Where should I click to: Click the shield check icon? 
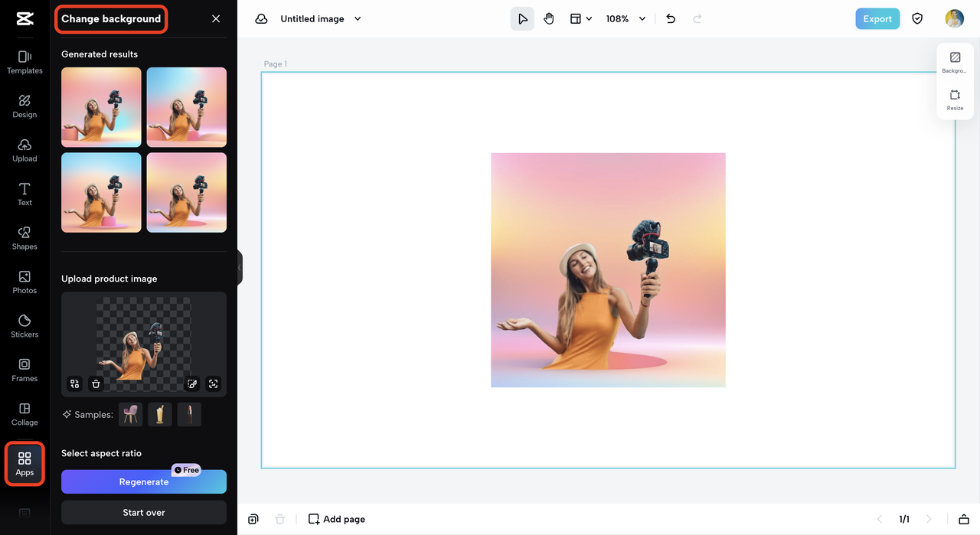(x=917, y=18)
